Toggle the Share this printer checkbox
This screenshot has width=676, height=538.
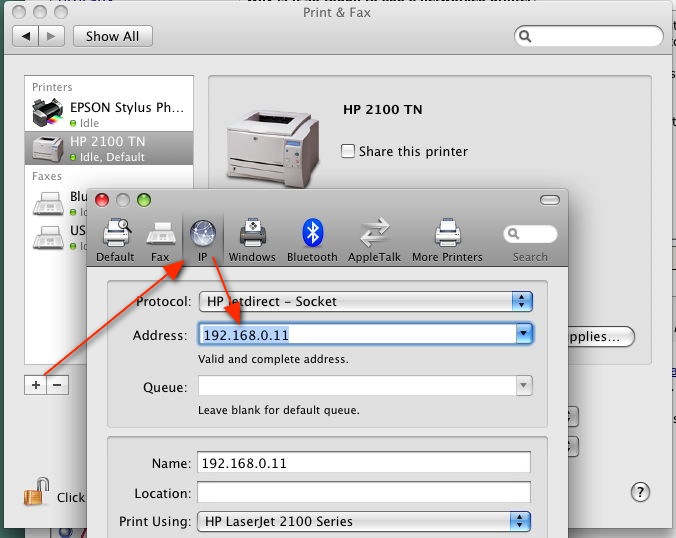347,151
